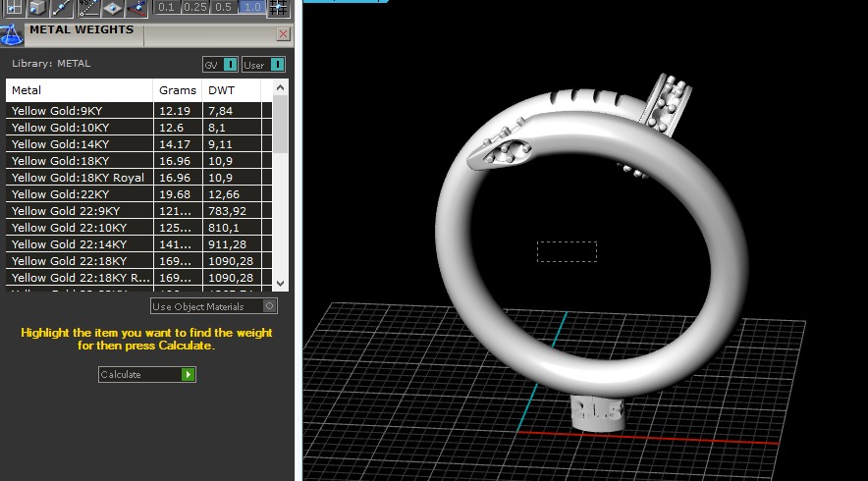Click the cube object snap icon
The image size is (868, 481).
pos(36,7)
